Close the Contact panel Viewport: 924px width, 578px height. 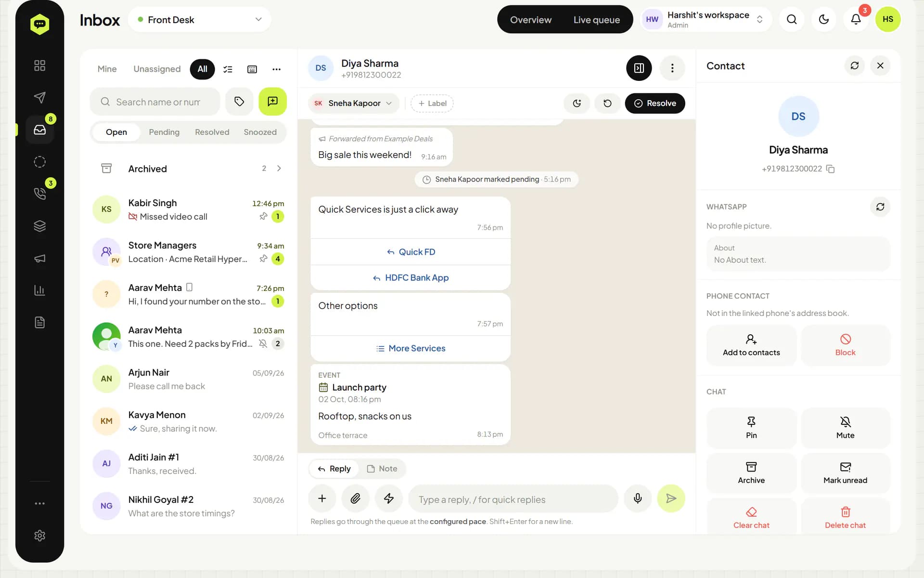pos(880,66)
